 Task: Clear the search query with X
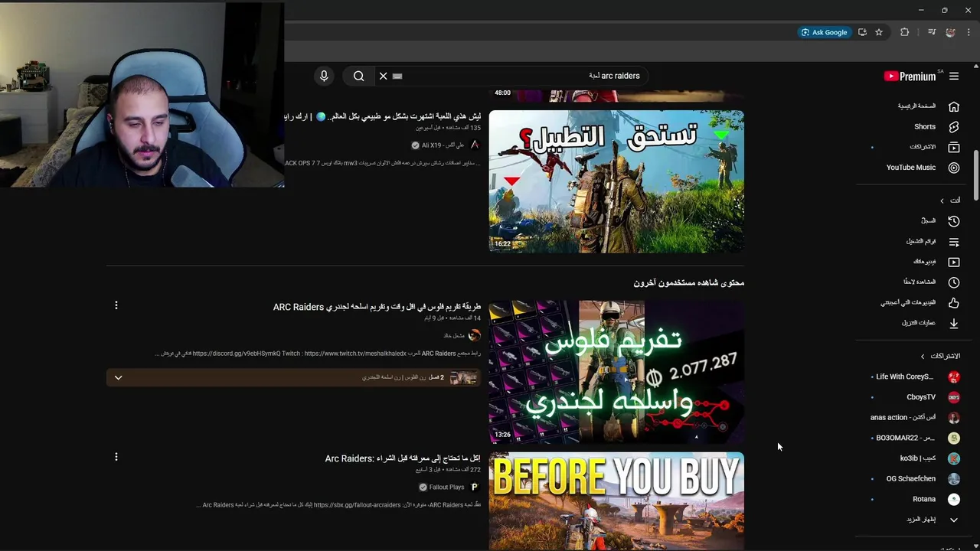[384, 76]
